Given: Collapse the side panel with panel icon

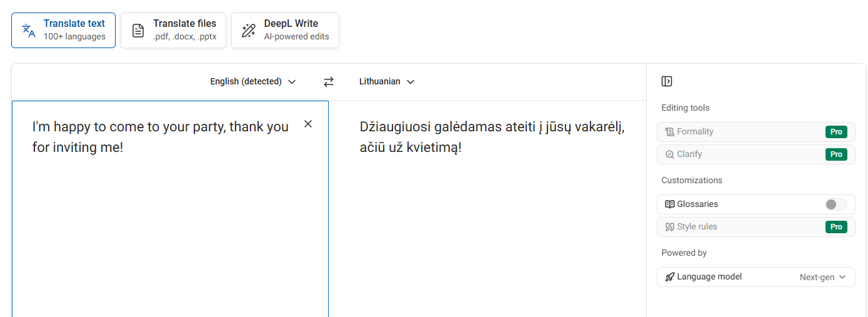Looking at the screenshot, I should tap(667, 81).
